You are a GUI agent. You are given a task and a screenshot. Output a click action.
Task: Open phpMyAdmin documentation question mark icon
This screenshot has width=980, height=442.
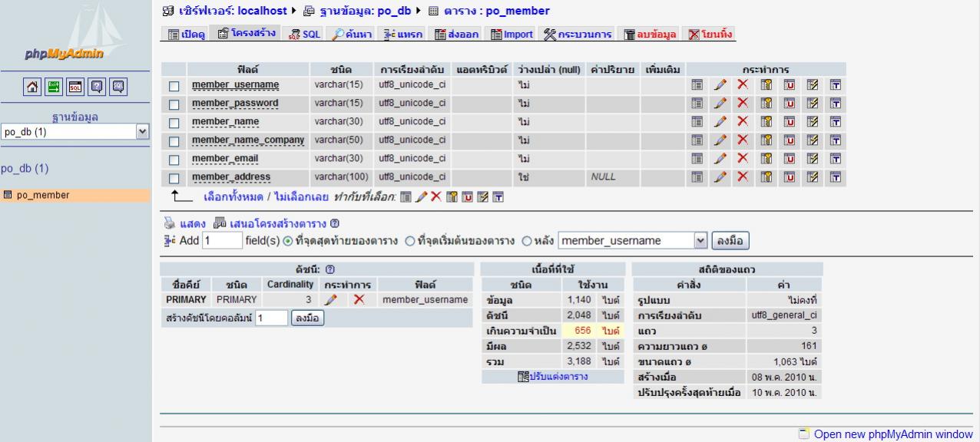point(98,86)
